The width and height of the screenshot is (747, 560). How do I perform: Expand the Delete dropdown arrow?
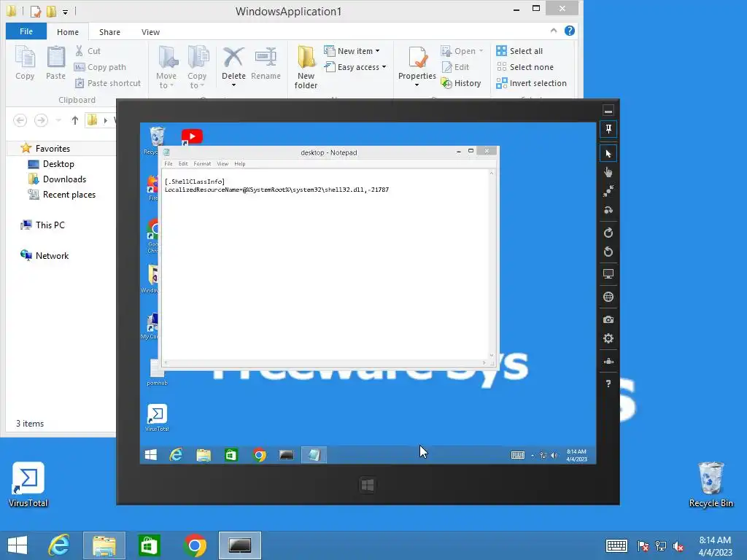click(233, 86)
